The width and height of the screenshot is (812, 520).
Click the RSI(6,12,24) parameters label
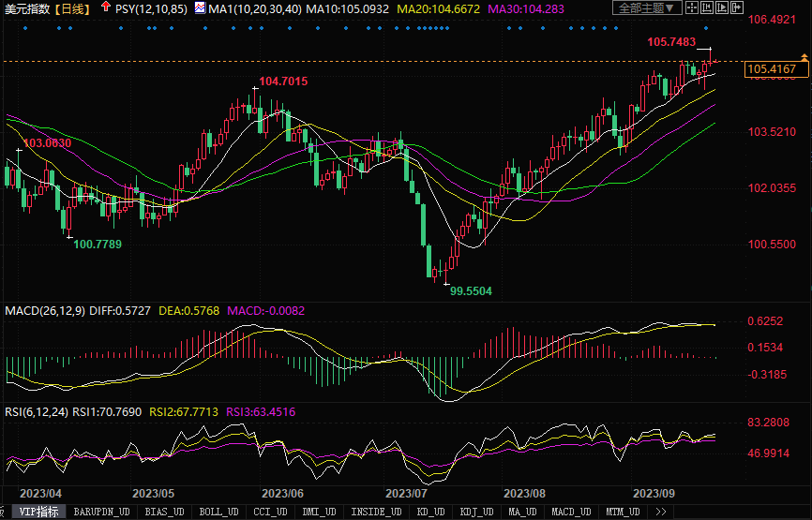coord(36,409)
